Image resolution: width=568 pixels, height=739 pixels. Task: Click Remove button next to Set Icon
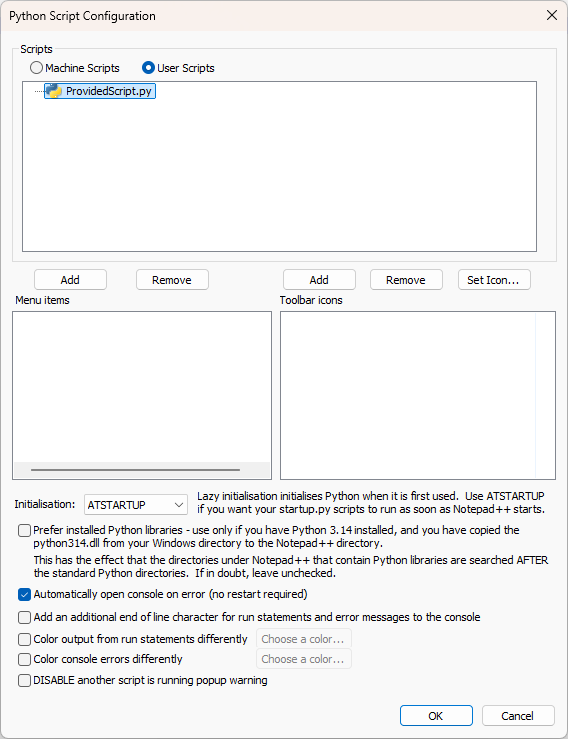point(406,280)
